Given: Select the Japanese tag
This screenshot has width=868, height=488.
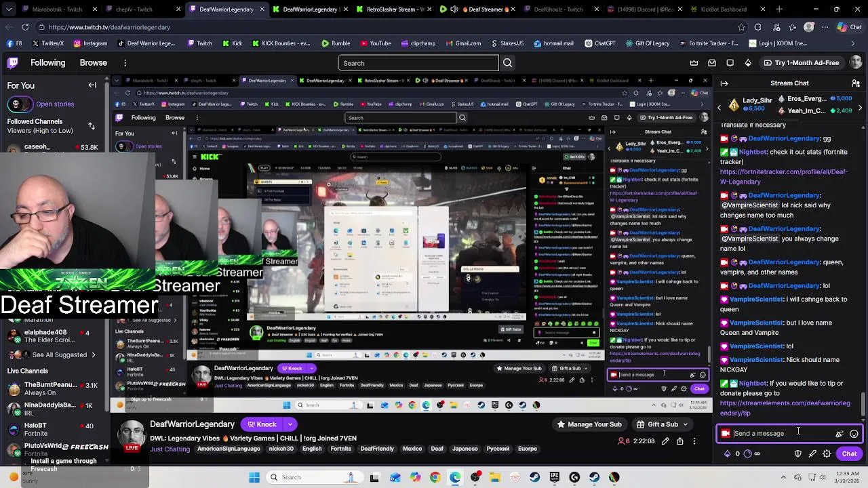Looking at the screenshot, I should click(465, 449).
